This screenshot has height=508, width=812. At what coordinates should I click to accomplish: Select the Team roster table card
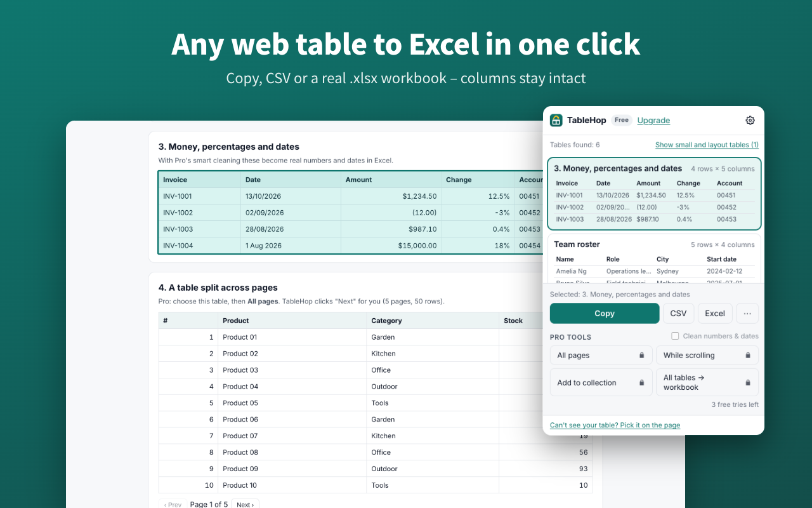(x=654, y=258)
